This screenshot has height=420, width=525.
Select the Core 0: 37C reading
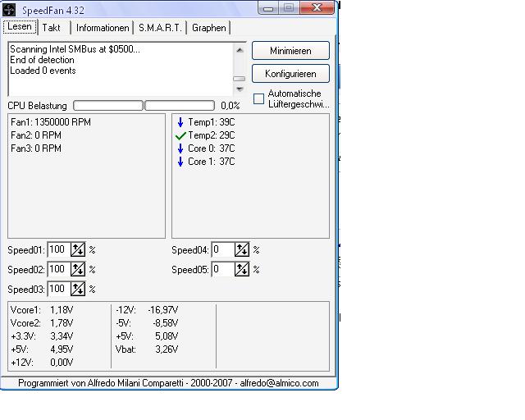[x=212, y=148]
